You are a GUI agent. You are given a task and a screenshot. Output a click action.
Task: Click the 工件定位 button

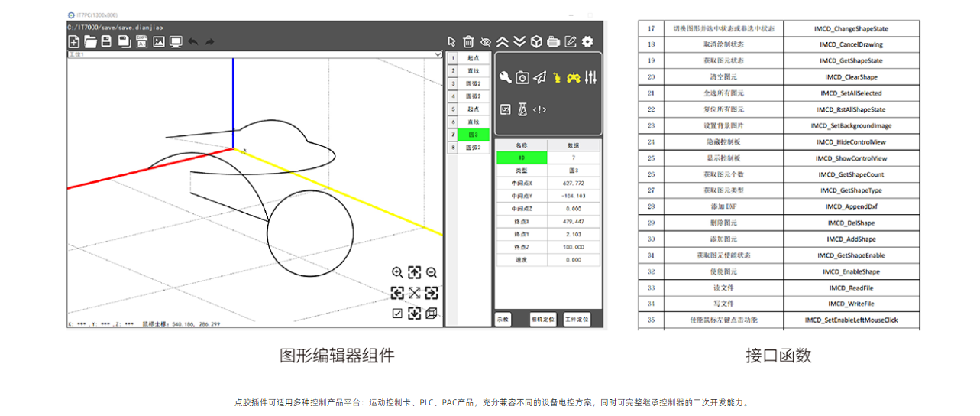point(577,319)
